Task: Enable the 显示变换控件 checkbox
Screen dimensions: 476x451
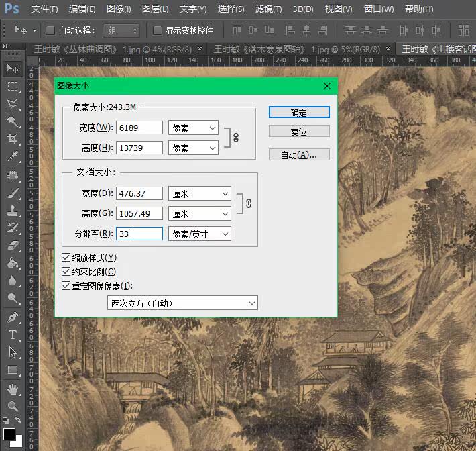Action: [158, 30]
